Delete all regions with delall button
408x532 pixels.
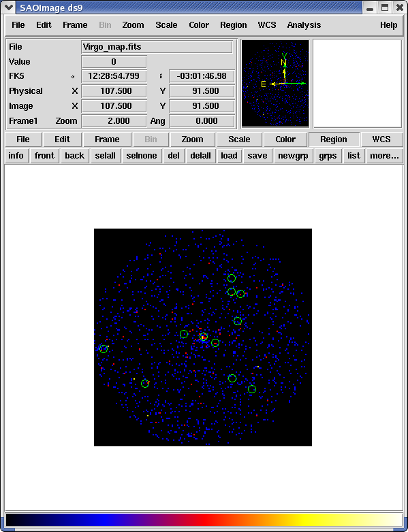coord(200,156)
